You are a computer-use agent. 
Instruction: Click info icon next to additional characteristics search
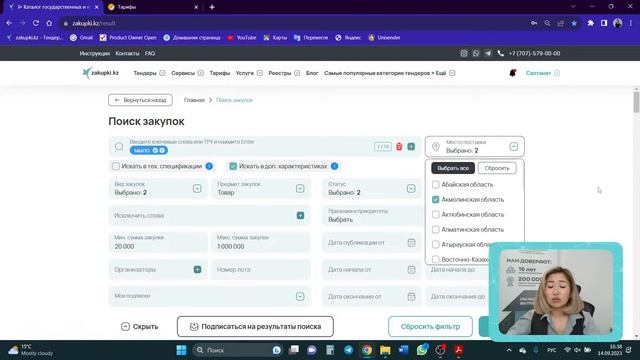(x=334, y=166)
